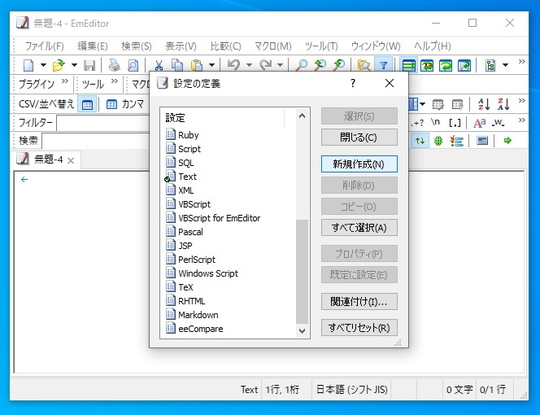Click the green lines wrap mode icon

coord(409,65)
